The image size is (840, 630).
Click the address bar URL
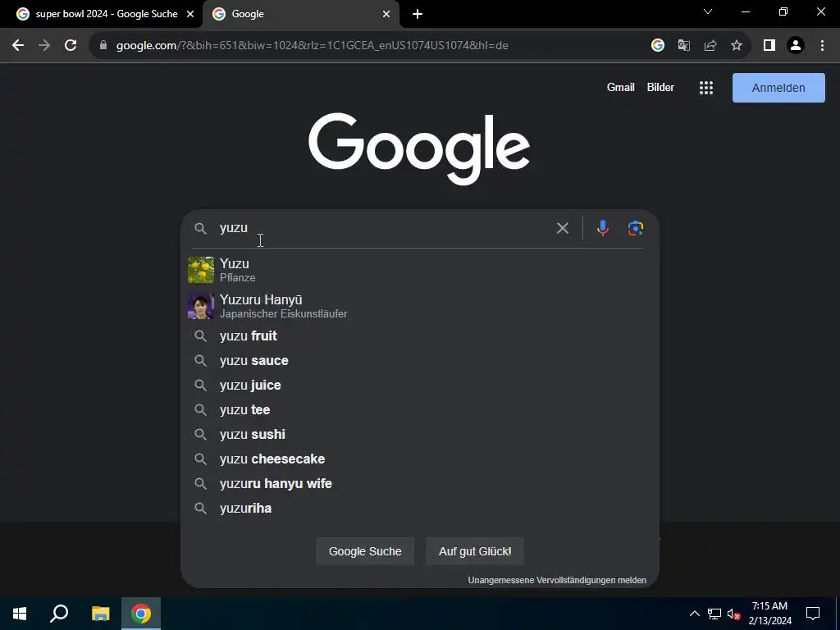pos(312,46)
